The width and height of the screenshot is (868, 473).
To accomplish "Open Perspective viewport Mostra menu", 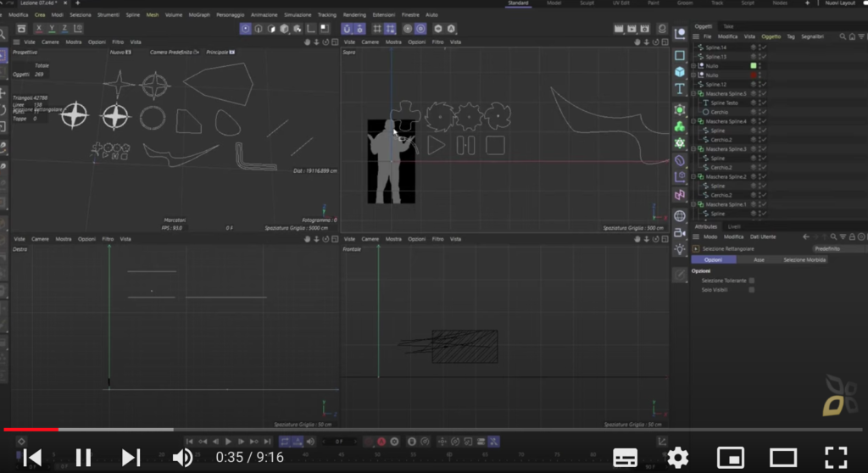I will pos(73,42).
